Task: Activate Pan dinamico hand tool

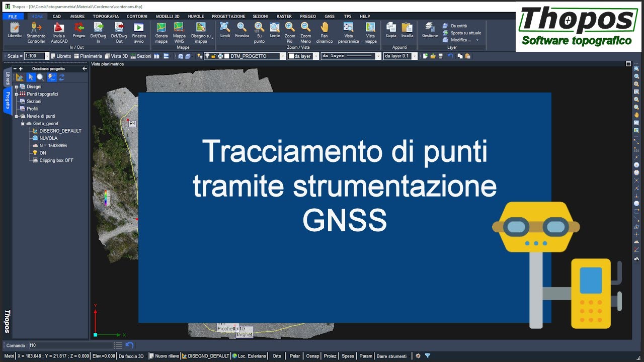Action: (x=325, y=32)
